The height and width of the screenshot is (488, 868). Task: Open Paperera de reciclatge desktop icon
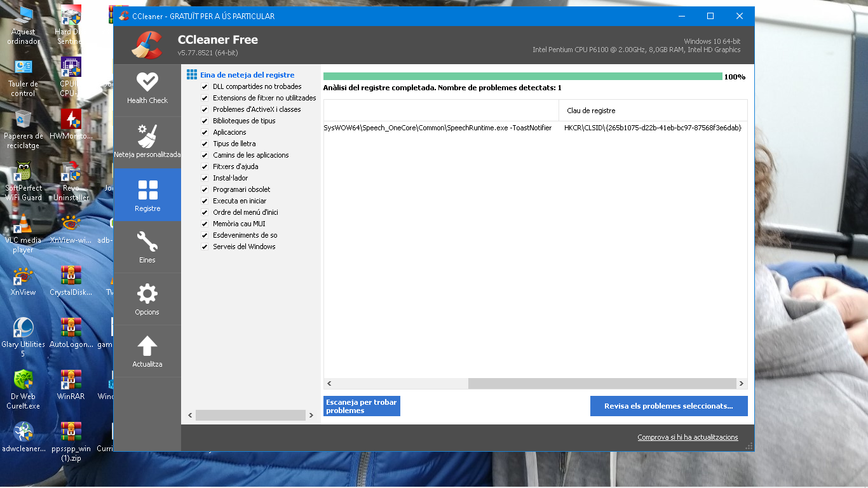click(24, 130)
